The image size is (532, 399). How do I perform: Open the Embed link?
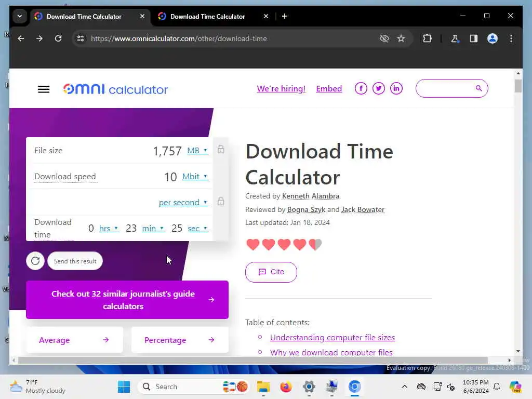click(x=329, y=88)
